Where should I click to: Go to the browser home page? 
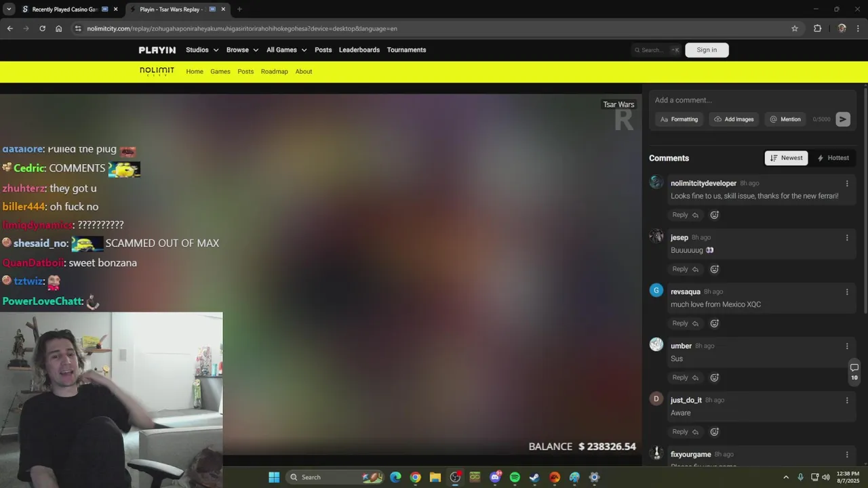coord(59,28)
